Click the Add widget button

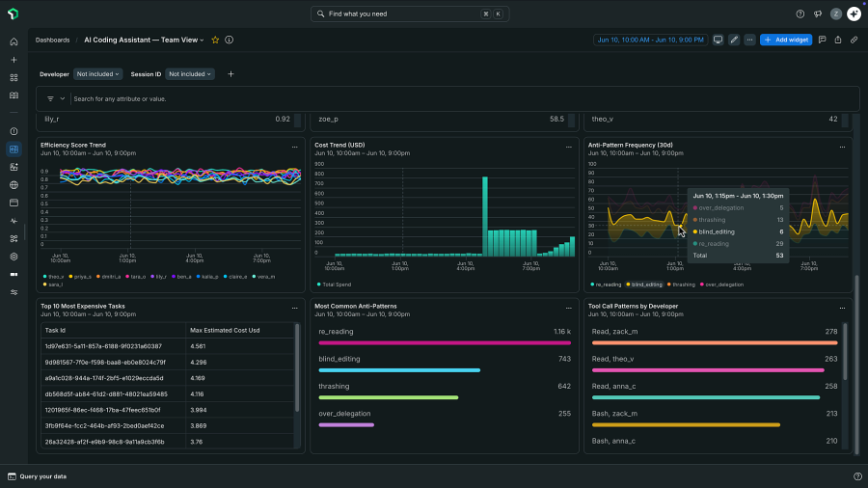click(786, 40)
